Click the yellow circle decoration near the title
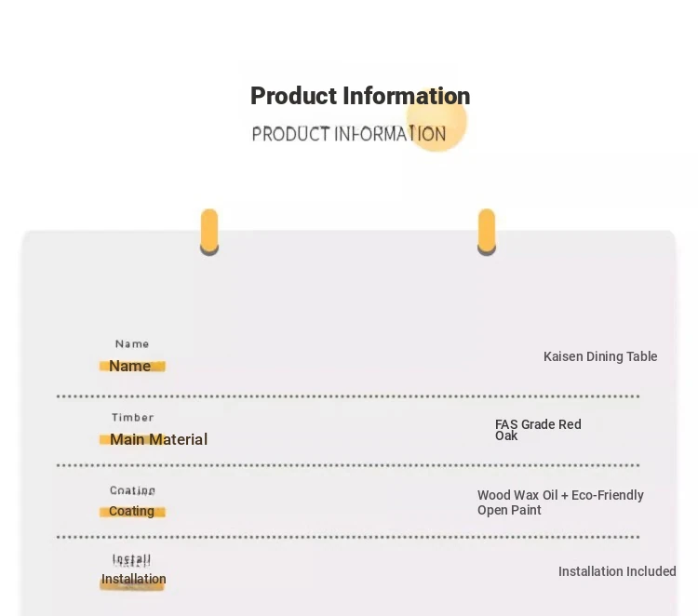This screenshot has height=616, width=698. point(436,120)
